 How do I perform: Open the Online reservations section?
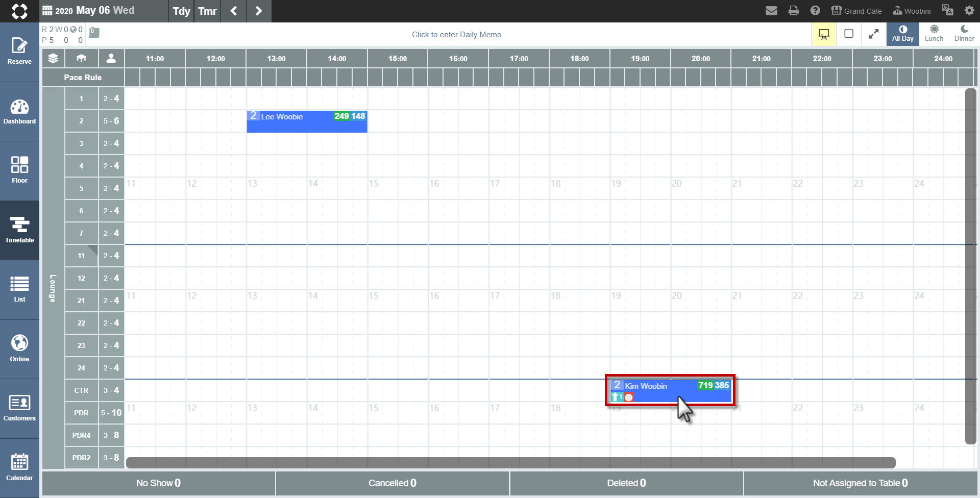(x=19, y=350)
